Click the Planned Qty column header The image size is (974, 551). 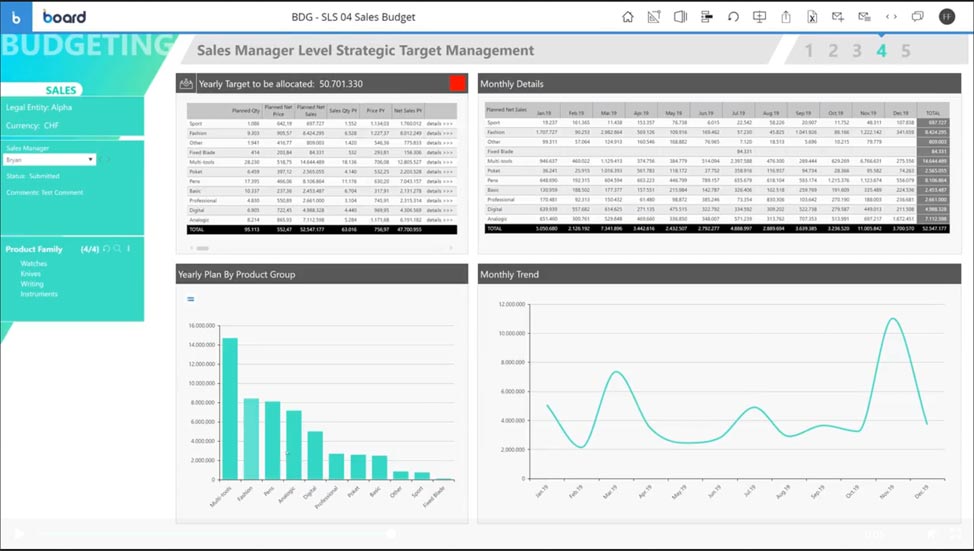click(245, 111)
